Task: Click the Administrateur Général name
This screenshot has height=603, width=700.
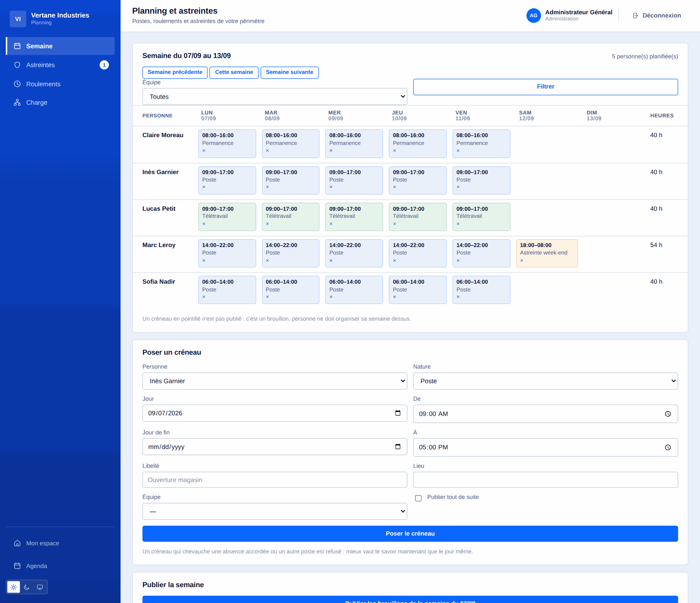Action: 578,12
